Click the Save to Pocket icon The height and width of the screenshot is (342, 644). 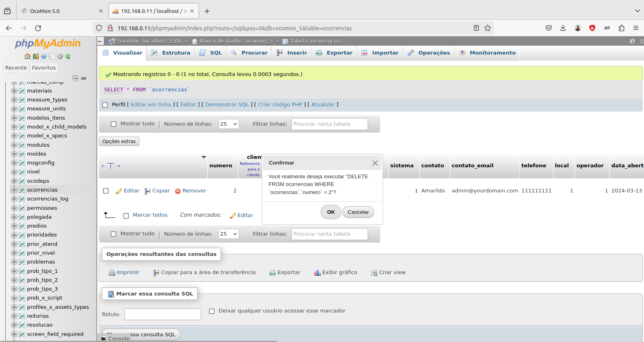(x=548, y=28)
